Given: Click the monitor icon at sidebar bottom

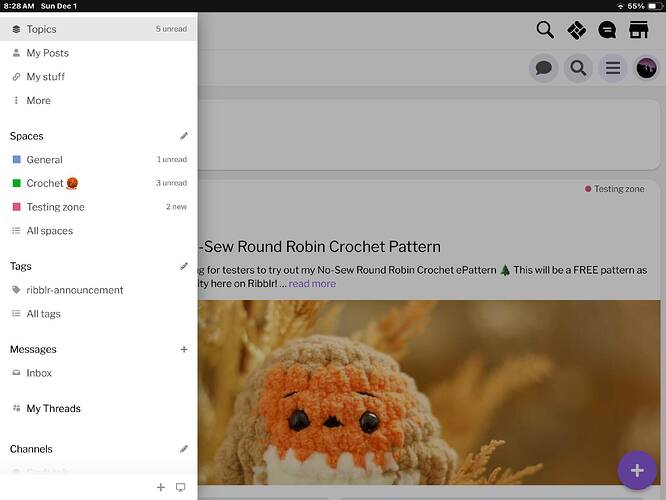Looking at the screenshot, I should pyautogui.click(x=181, y=487).
